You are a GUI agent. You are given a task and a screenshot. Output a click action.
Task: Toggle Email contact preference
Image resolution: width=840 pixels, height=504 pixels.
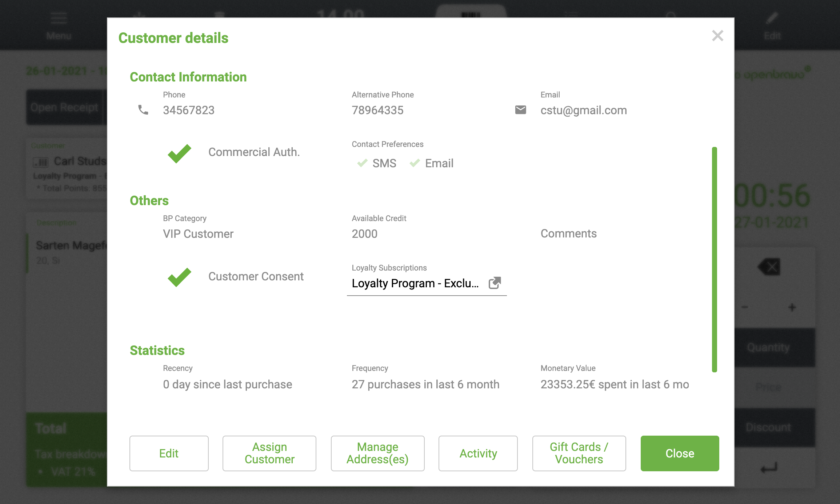click(x=415, y=163)
